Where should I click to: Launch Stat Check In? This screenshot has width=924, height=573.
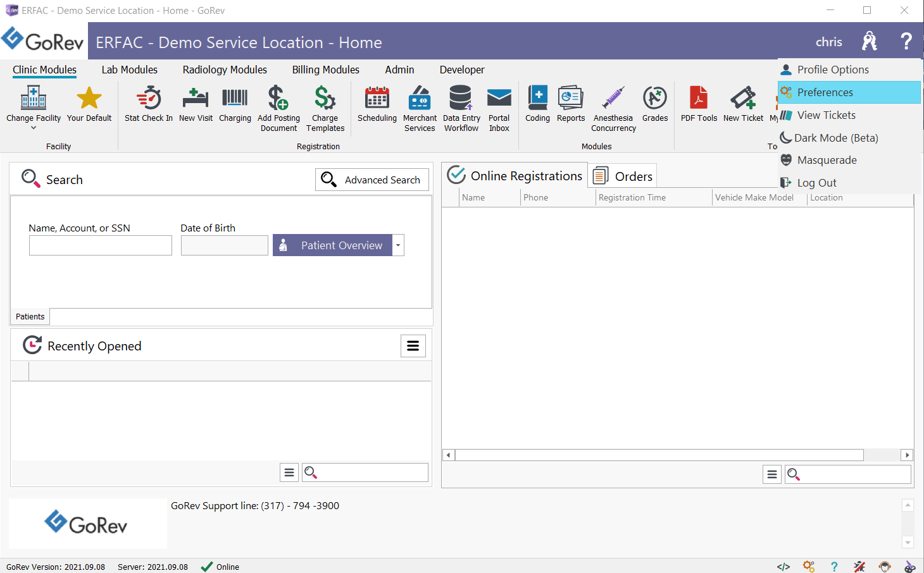149,104
